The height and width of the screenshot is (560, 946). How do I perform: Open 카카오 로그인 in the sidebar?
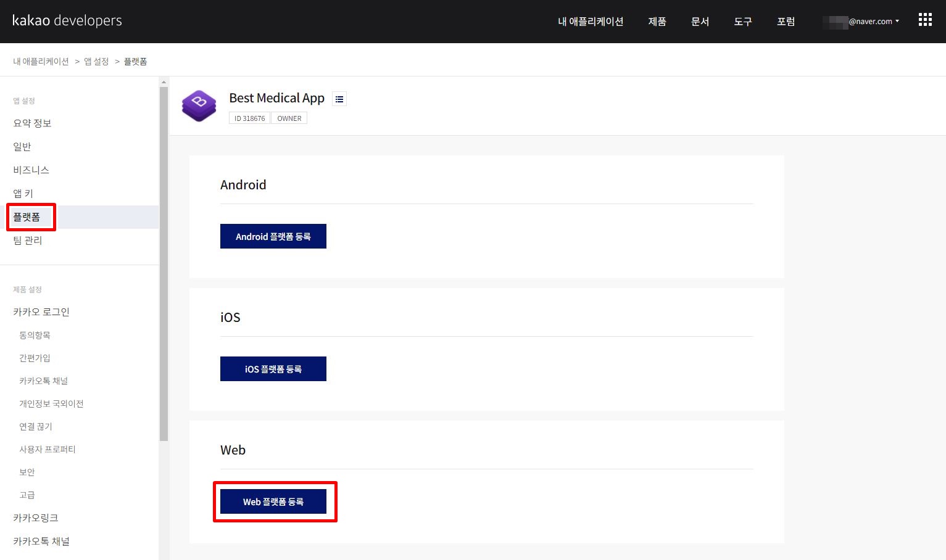point(41,312)
